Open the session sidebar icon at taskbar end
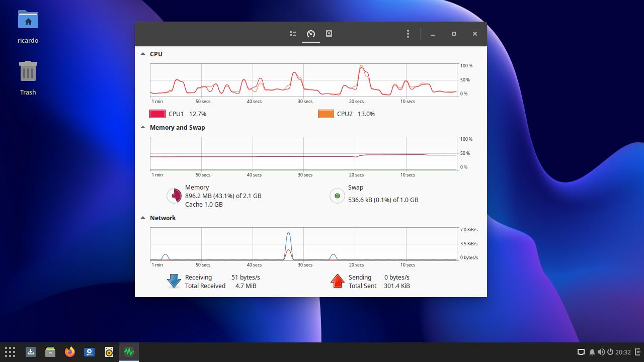 pyautogui.click(x=638, y=352)
